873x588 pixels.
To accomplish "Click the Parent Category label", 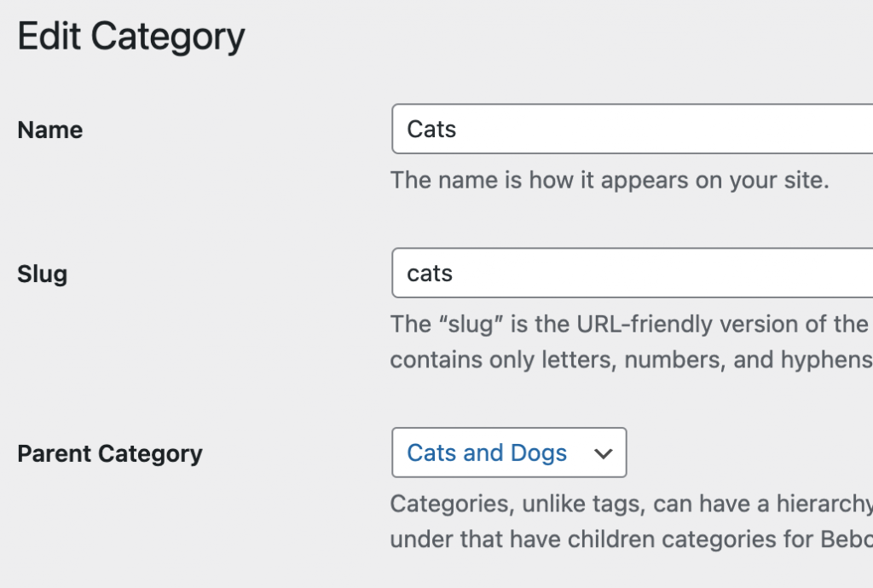I will [x=111, y=453].
